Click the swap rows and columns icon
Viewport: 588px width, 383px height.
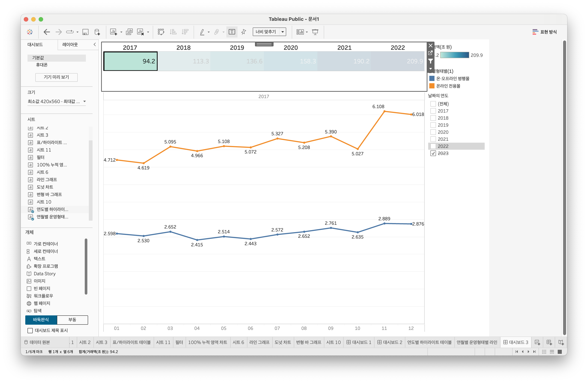pyautogui.click(x=161, y=32)
